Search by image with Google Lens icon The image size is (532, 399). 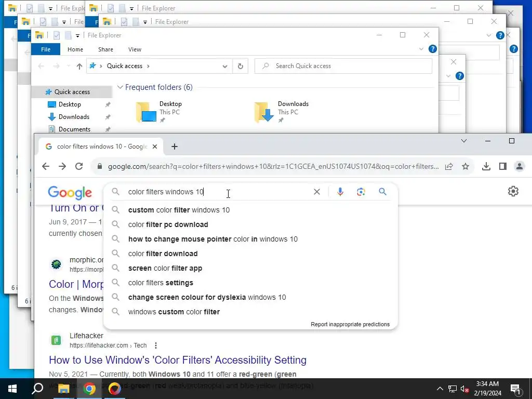pyautogui.click(x=361, y=192)
